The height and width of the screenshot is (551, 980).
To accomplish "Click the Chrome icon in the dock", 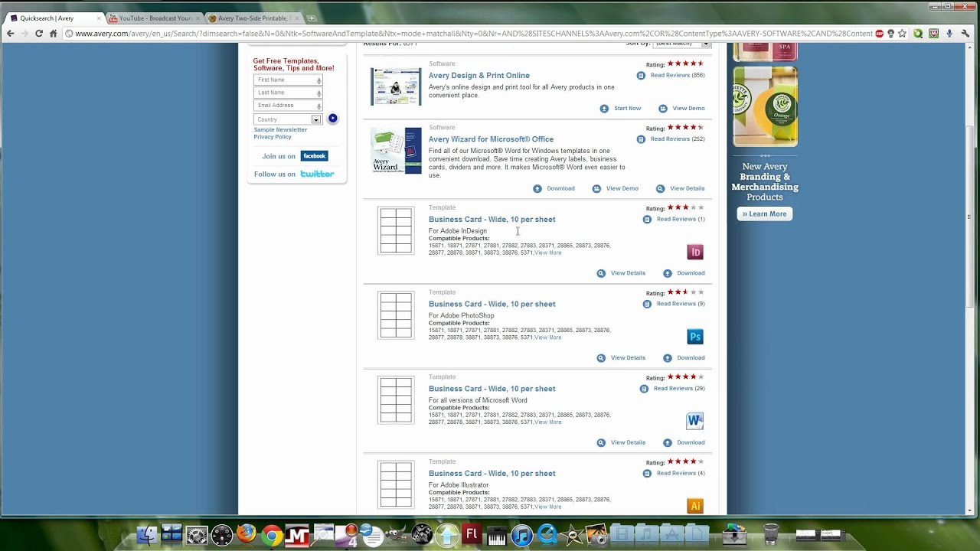I will point(271,535).
